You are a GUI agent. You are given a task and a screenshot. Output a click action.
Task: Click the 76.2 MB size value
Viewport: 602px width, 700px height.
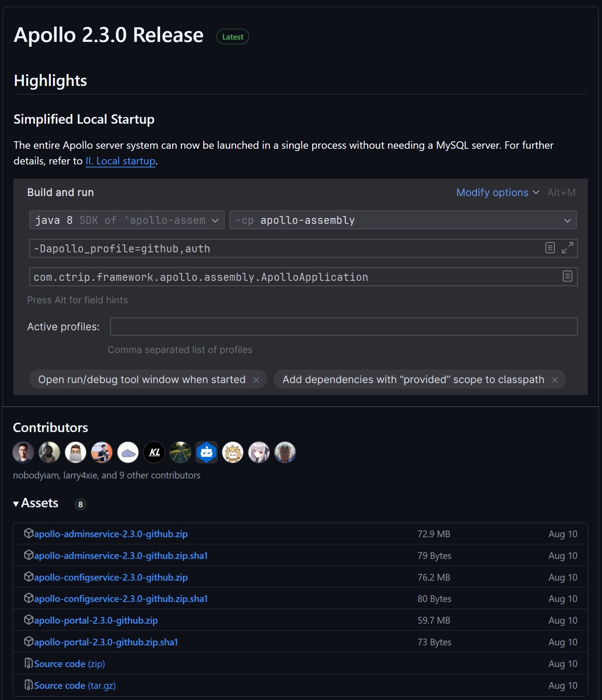point(434,577)
